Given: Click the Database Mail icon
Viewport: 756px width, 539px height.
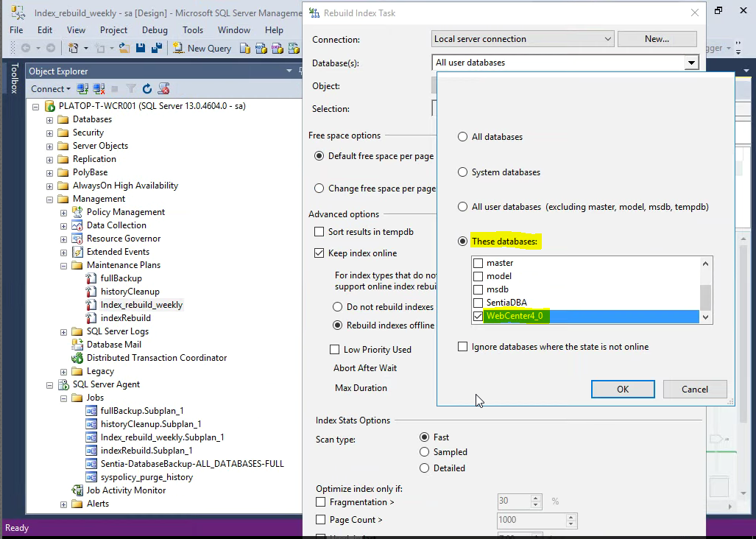Looking at the screenshot, I should [x=77, y=345].
